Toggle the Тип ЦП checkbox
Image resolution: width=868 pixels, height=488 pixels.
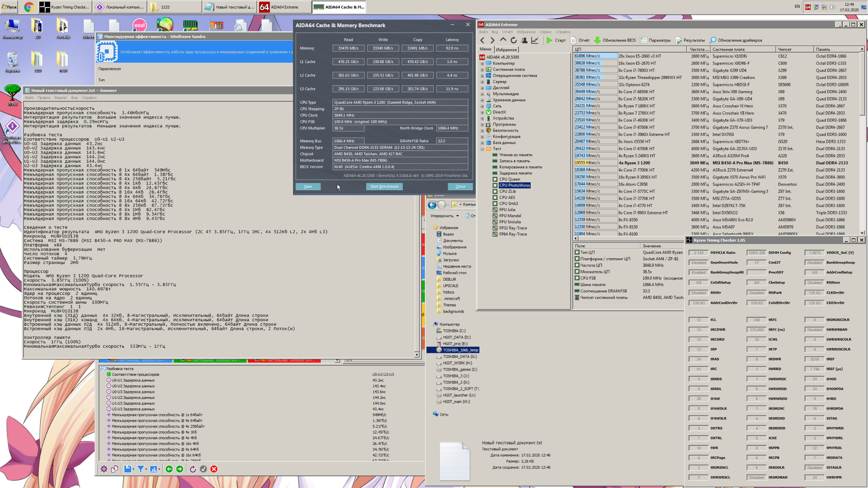[x=577, y=253]
